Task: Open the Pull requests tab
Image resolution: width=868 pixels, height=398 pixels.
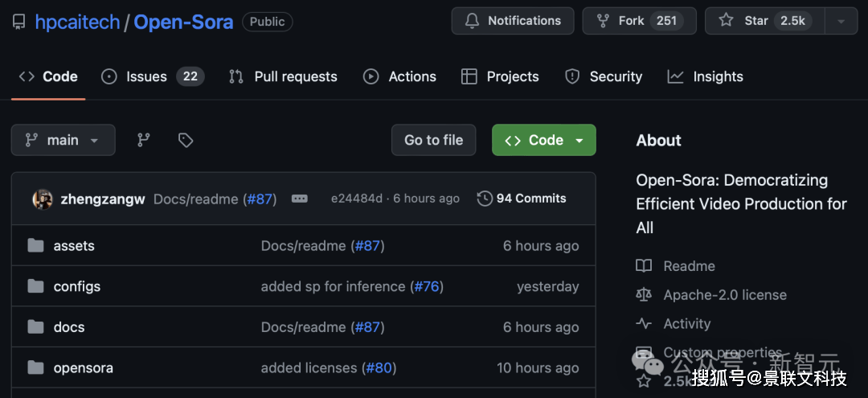Action: pyautogui.click(x=283, y=76)
